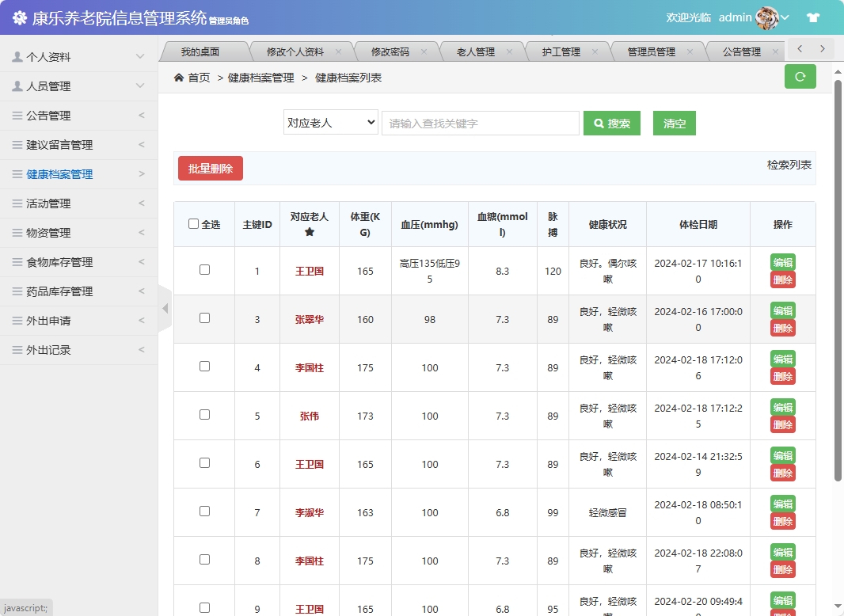Collapse the sidebar using the edge arrow handle

pyautogui.click(x=164, y=310)
